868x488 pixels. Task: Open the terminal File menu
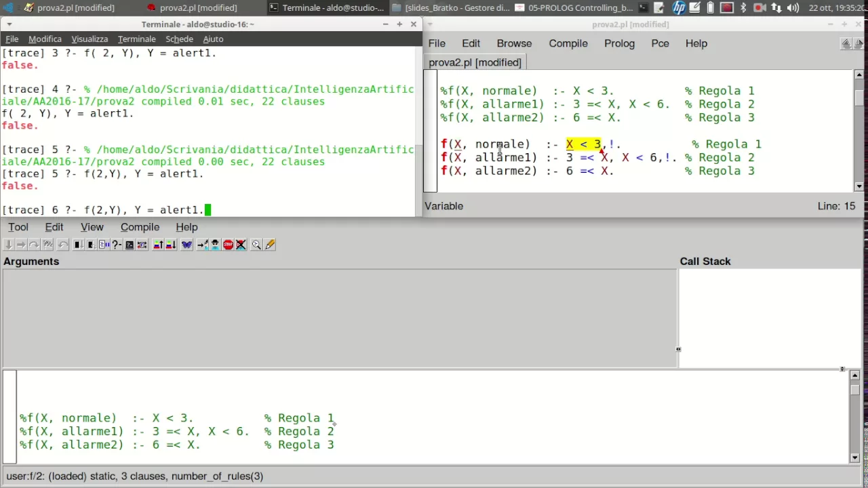[12, 39]
